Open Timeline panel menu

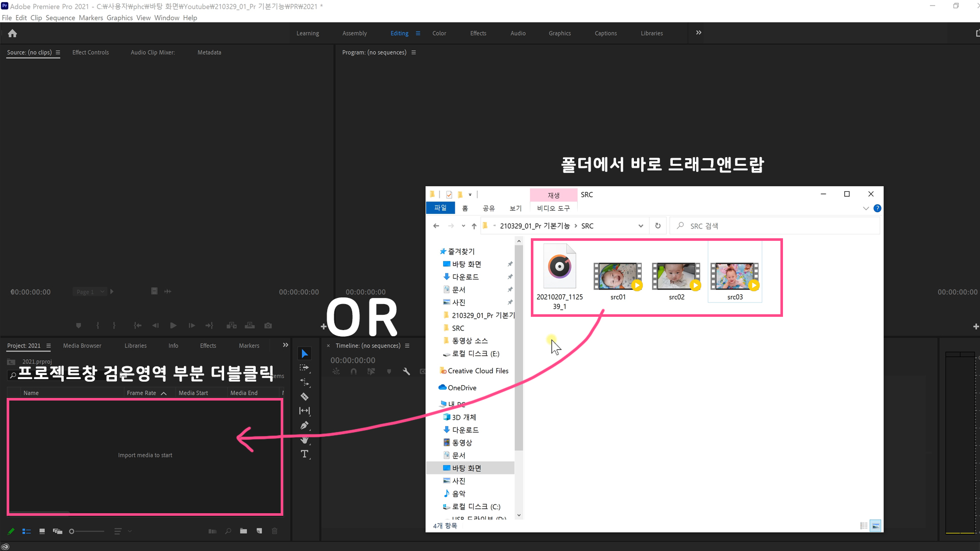[x=407, y=346]
